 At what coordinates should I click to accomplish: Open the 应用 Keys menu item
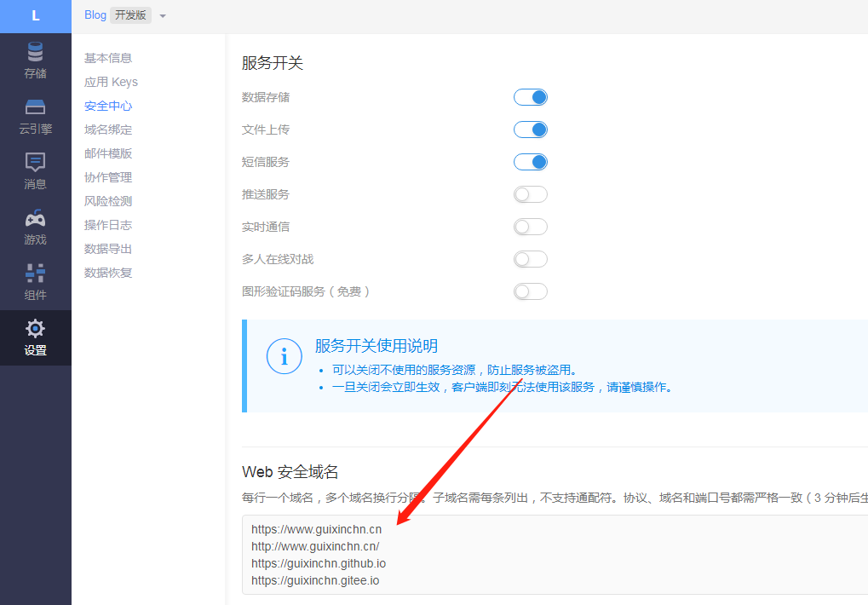point(111,82)
